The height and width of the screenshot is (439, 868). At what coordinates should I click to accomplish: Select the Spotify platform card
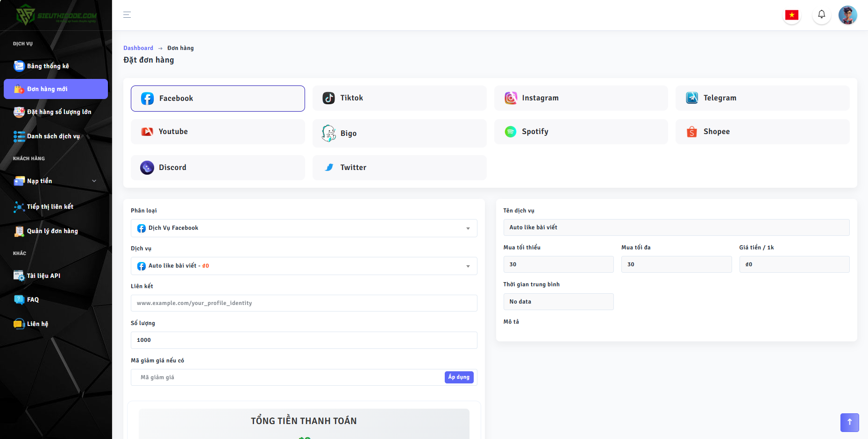pyautogui.click(x=581, y=132)
